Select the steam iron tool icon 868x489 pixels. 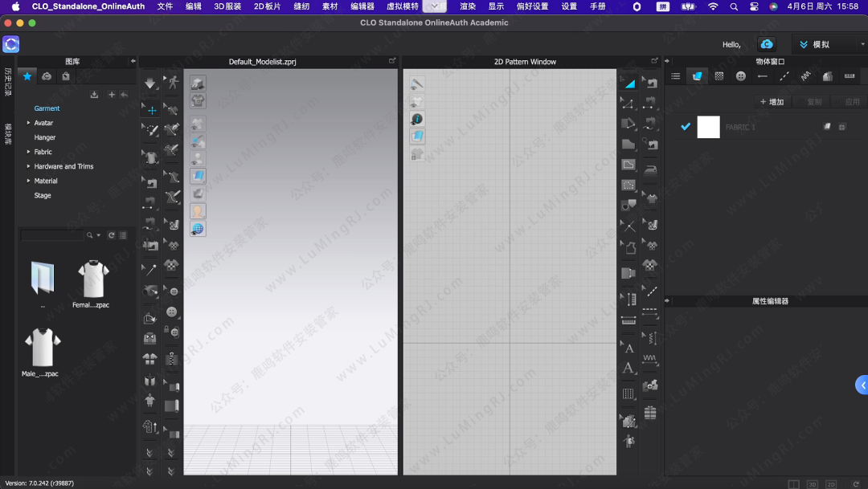[x=650, y=169]
